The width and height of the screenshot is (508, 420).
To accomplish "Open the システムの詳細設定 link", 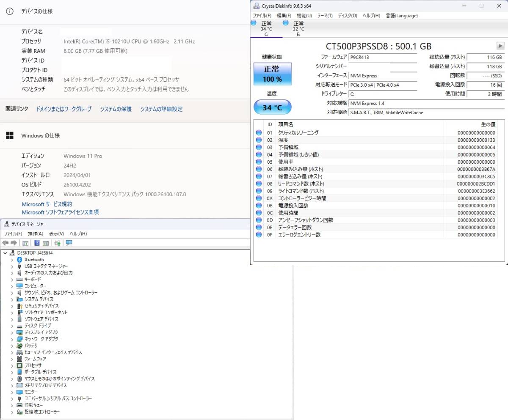I will point(162,109).
